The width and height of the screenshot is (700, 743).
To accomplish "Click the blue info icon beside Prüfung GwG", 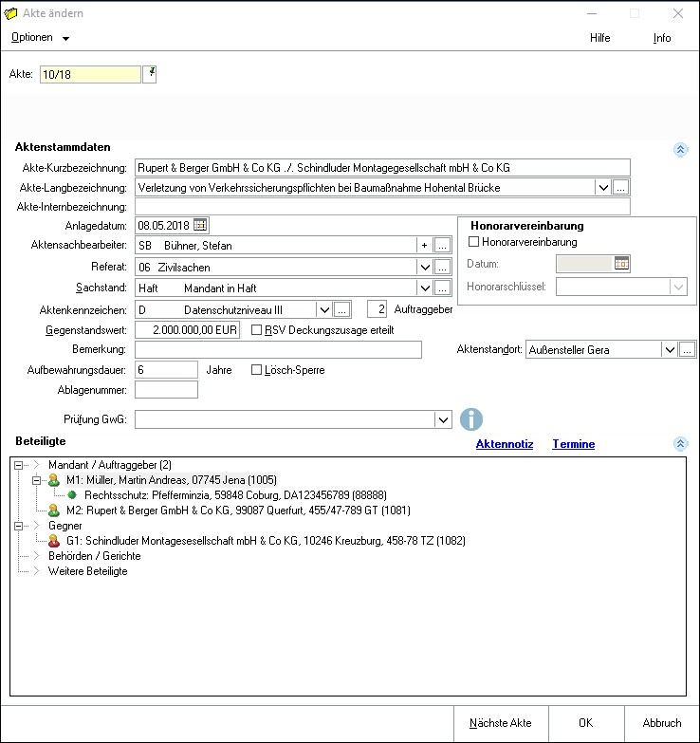I will [471, 419].
